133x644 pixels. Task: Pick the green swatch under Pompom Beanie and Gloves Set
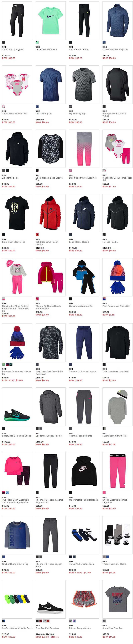[4, 364]
